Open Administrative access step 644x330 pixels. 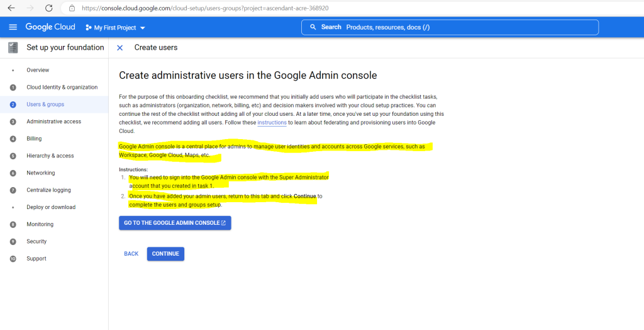tap(54, 122)
